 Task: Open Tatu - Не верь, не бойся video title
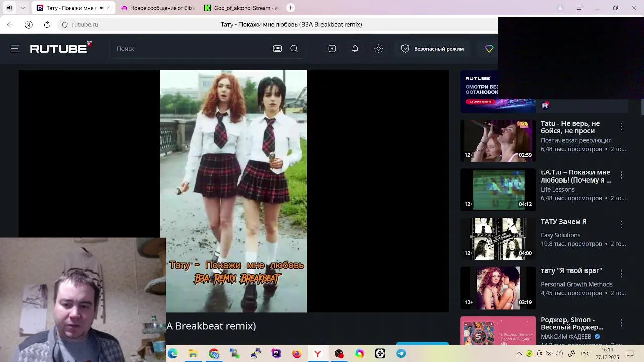(570, 127)
